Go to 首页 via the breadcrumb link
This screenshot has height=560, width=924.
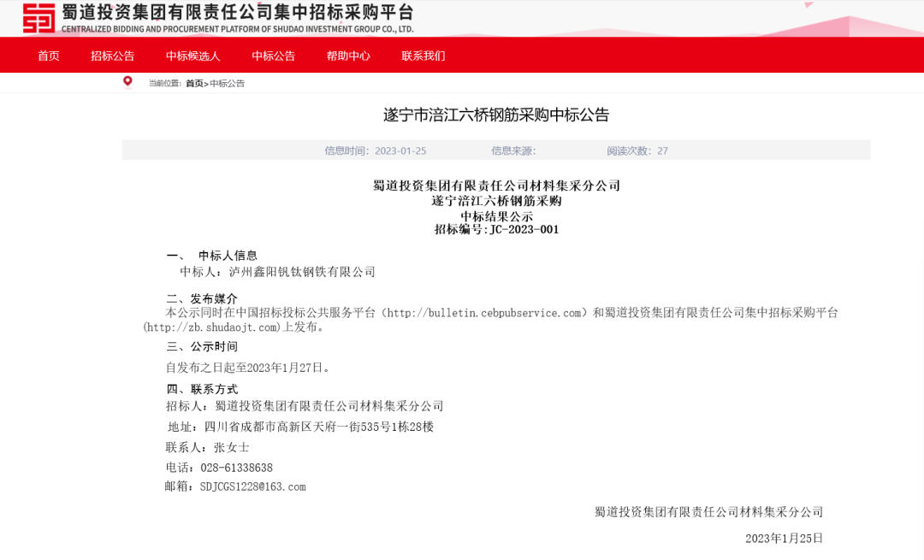pyautogui.click(x=194, y=84)
